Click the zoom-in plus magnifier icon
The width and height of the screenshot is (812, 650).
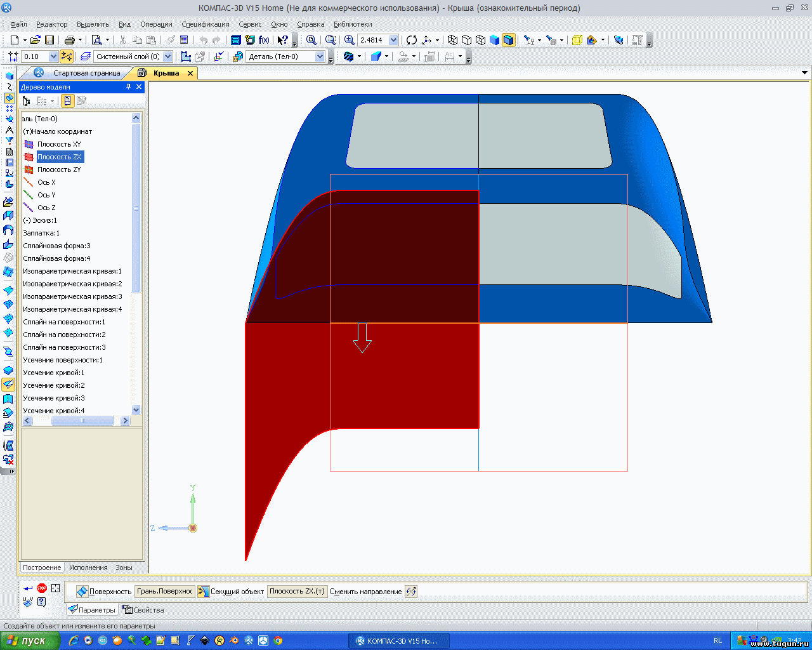click(x=350, y=40)
